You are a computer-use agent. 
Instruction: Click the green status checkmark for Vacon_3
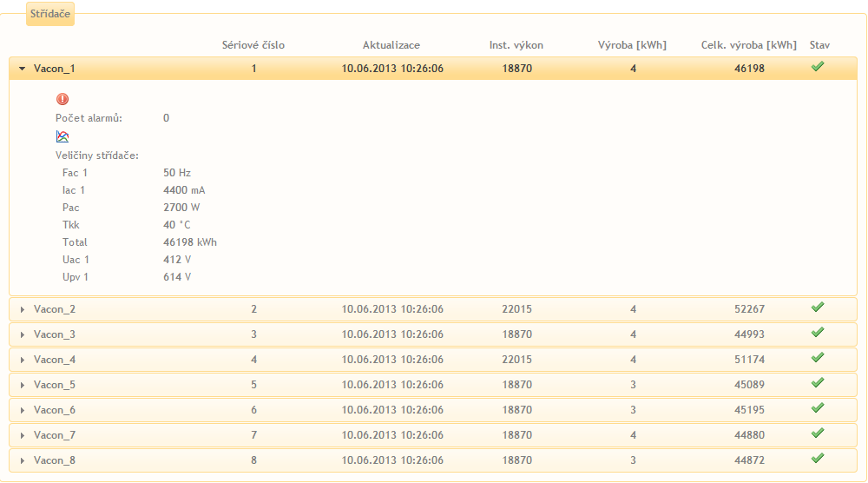click(817, 333)
